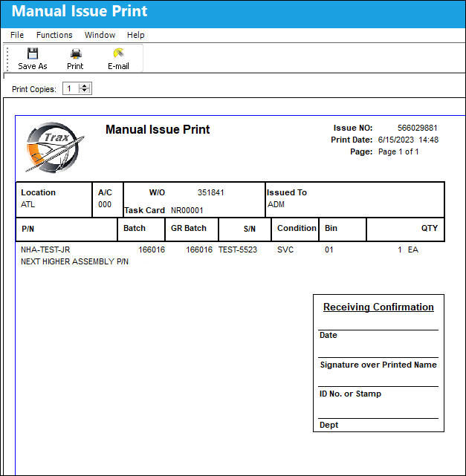Click the Bin value 01
This screenshot has width=466, height=476.
[x=329, y=250]
